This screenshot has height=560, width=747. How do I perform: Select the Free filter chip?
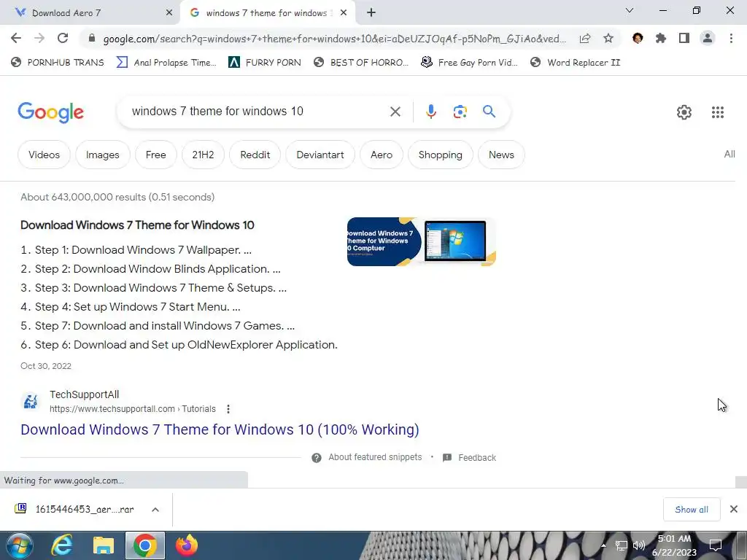click(156, 155)
